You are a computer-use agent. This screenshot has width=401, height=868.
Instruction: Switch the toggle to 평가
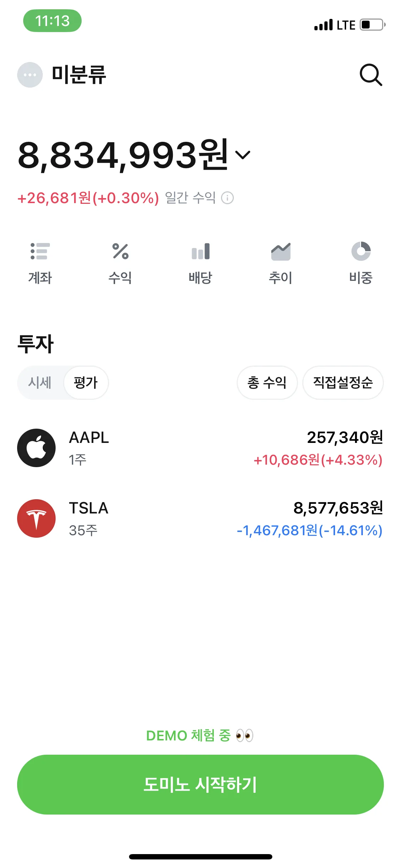point(86,383)
